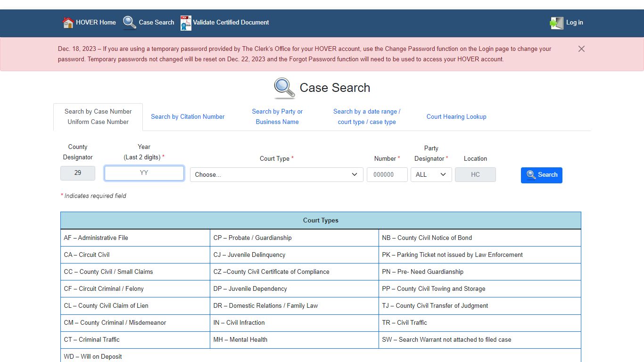Image resolution: width=644 pixels, height=362 pixels.
Task: Click the County Designator field showing 29
Action: (x=78, y=173)
